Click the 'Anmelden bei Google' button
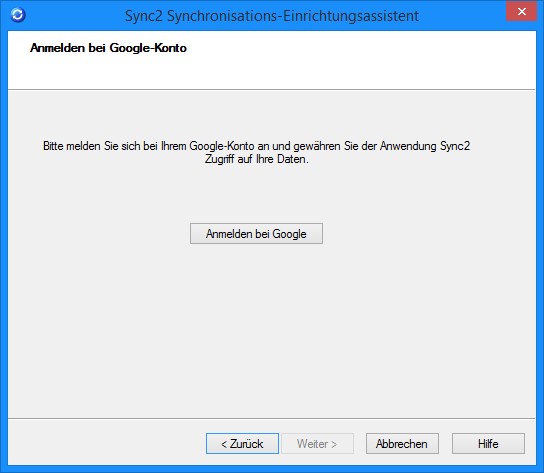Screen dimensions: 544x473 pos(256,234)
